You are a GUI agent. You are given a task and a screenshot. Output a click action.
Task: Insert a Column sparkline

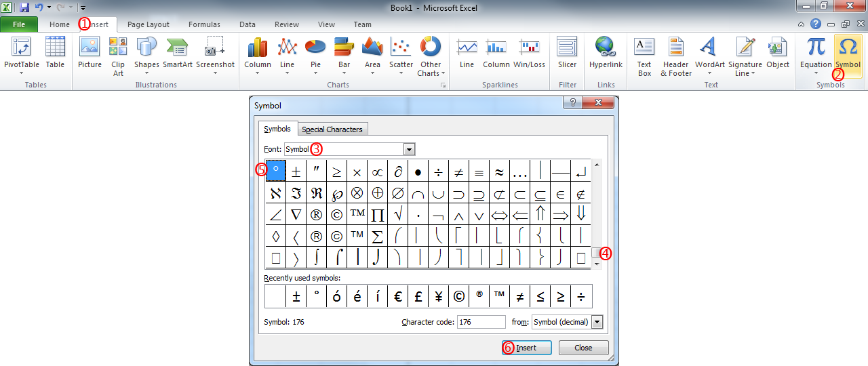[496, 53]
